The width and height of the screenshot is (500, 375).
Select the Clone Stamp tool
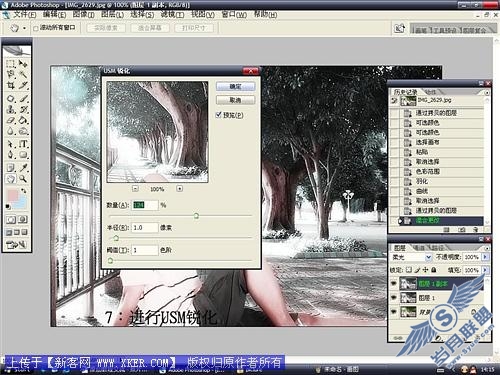click(11, 109)
